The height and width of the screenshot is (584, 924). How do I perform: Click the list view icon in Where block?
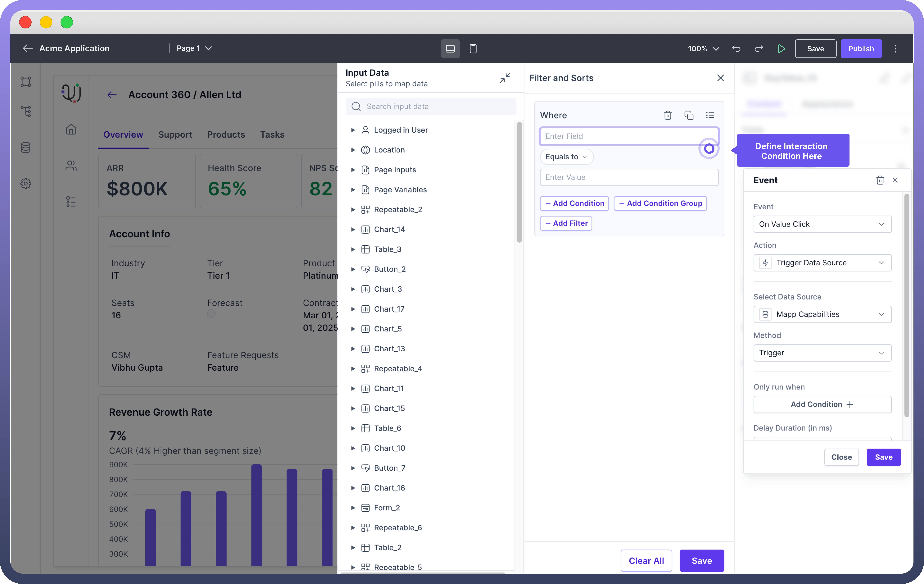click(x=710, y=115)
